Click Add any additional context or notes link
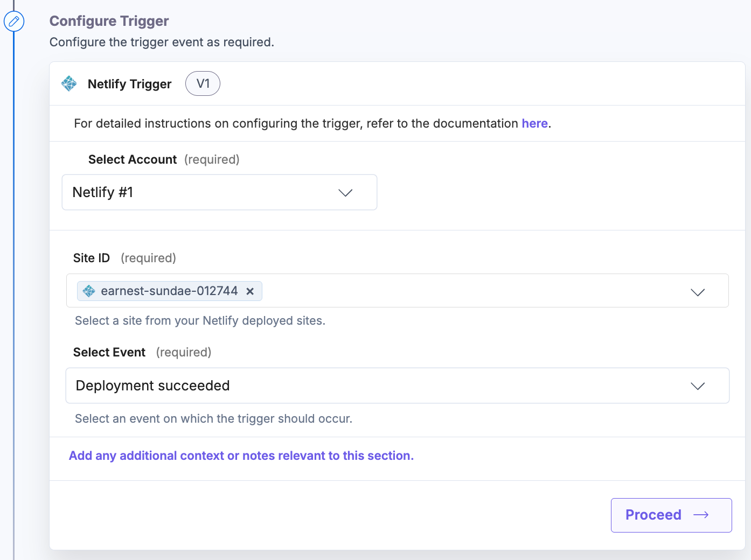The image size is (751, 560). 241,456
